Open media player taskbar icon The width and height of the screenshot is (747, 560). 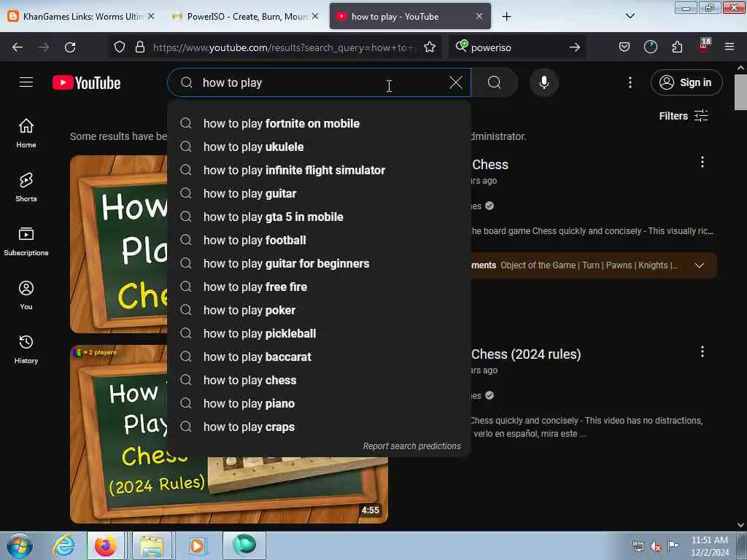pyautogui.click(x=197, y=545)
